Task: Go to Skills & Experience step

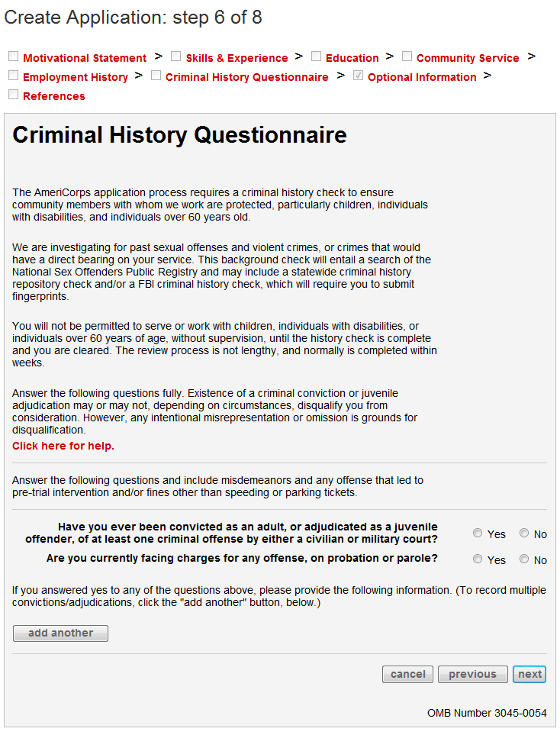Action: coord(237,58)
